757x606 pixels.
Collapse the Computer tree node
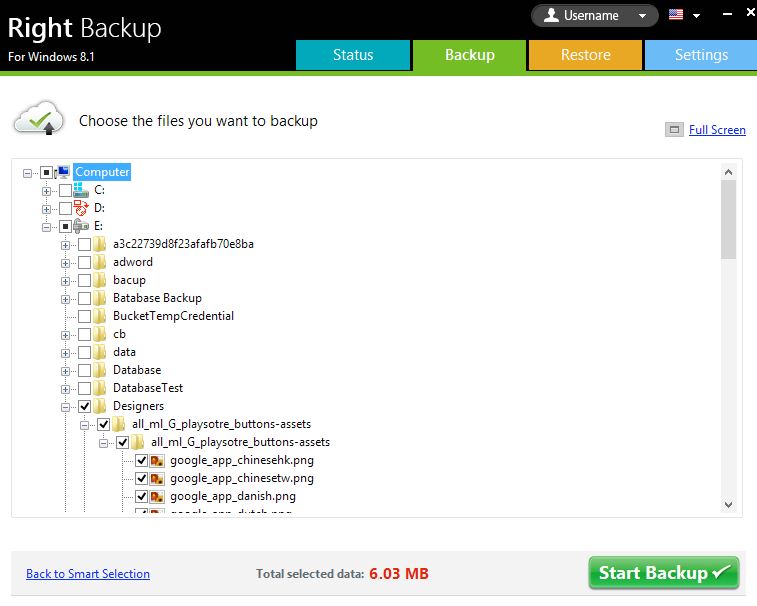click(28, 173)
